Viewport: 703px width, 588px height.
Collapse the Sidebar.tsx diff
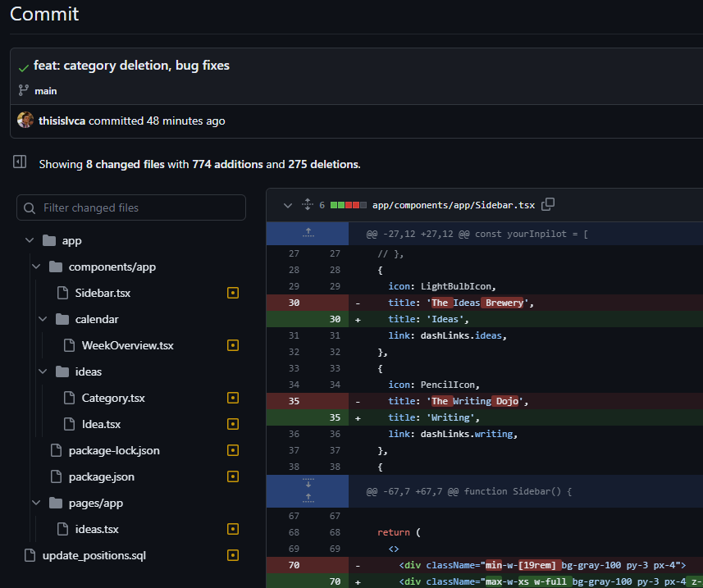click(288, 205)
